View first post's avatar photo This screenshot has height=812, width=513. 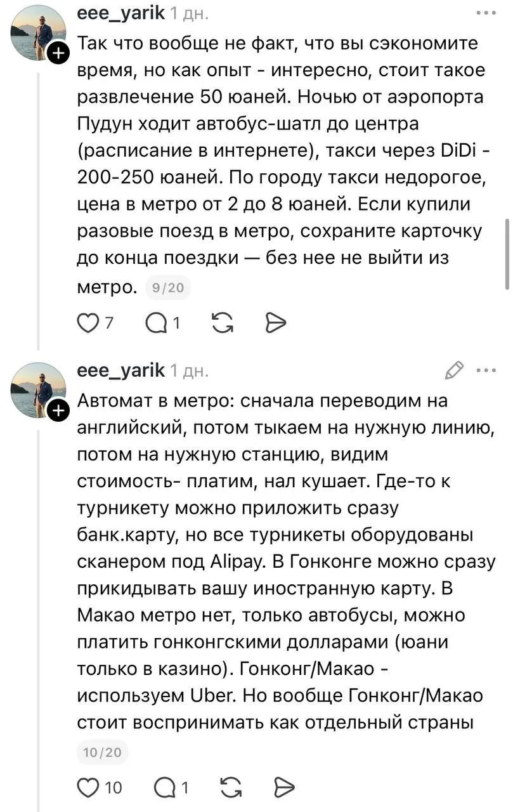(x=37, y=33)
